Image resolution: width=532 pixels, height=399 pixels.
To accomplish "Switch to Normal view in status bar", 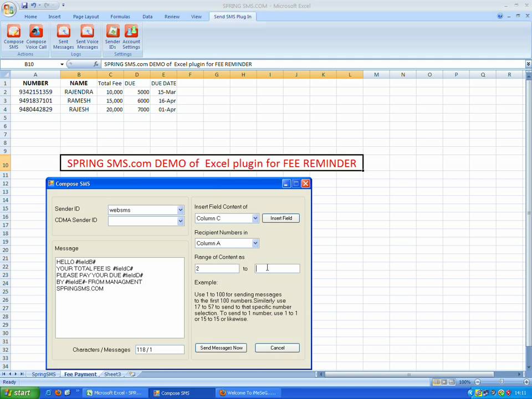I will point(436,382).
